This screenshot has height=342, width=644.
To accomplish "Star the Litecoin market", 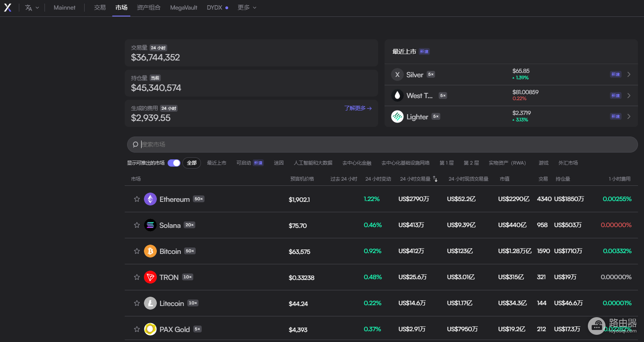I will pos(137,303).
